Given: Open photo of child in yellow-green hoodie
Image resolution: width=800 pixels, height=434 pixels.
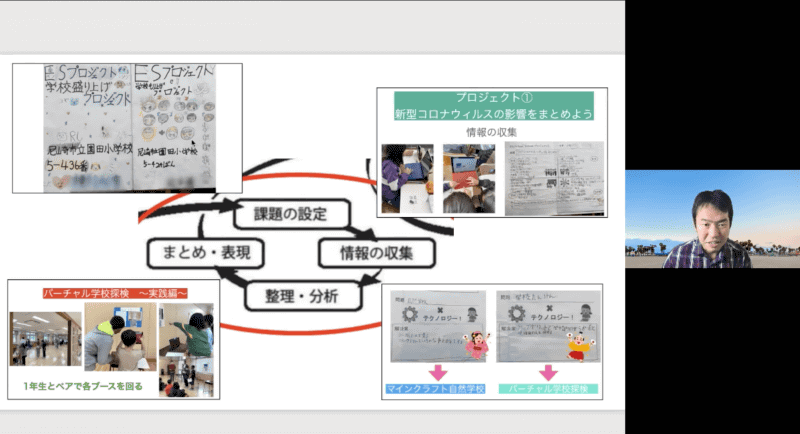Looking at the screenshot, I should 120,337.
